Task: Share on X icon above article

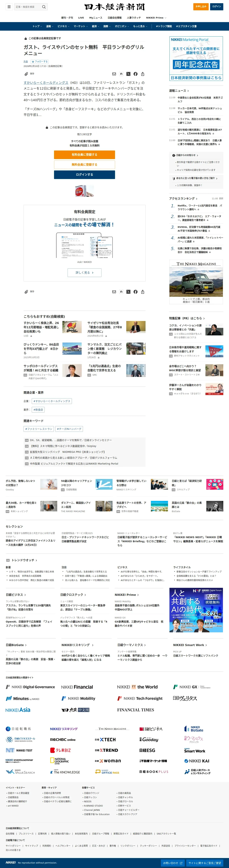Action: tap(128, 74)
